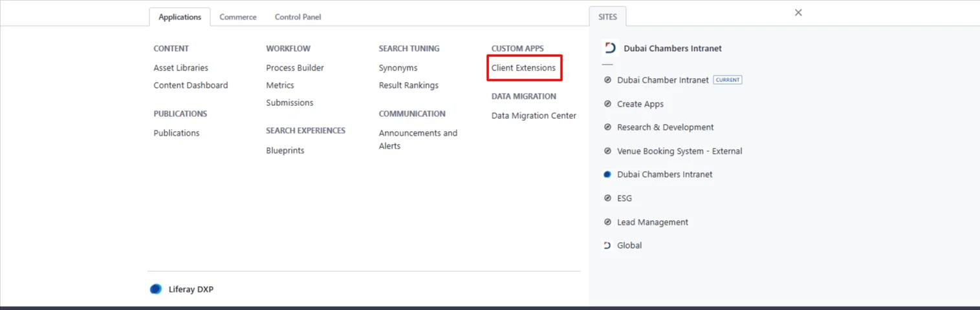Image resolution: width=980 pixels, height=310 pixels.
Task: Click the compass icon beside Dubai Chamber Intranet
Action: pyautogui.click(x=607, y=80)
